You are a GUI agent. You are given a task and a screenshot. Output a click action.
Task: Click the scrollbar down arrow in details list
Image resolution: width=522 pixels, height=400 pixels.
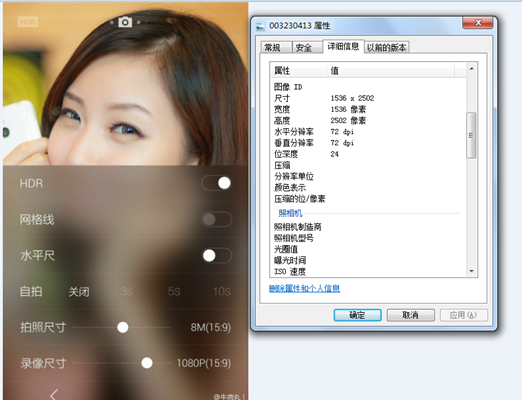[x=471, y=271]
